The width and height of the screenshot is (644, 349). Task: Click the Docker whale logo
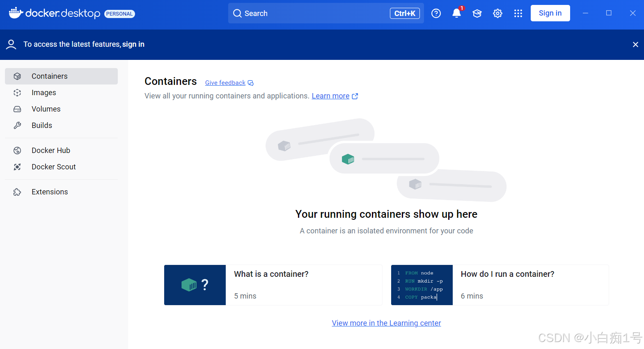coord(16,13)
